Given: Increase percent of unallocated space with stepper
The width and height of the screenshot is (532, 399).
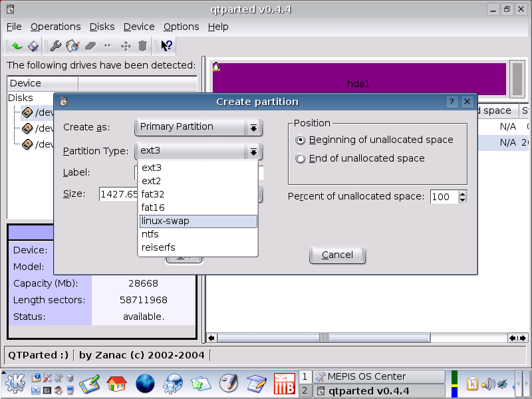Looking at the screenshot, I should [462, 193].
